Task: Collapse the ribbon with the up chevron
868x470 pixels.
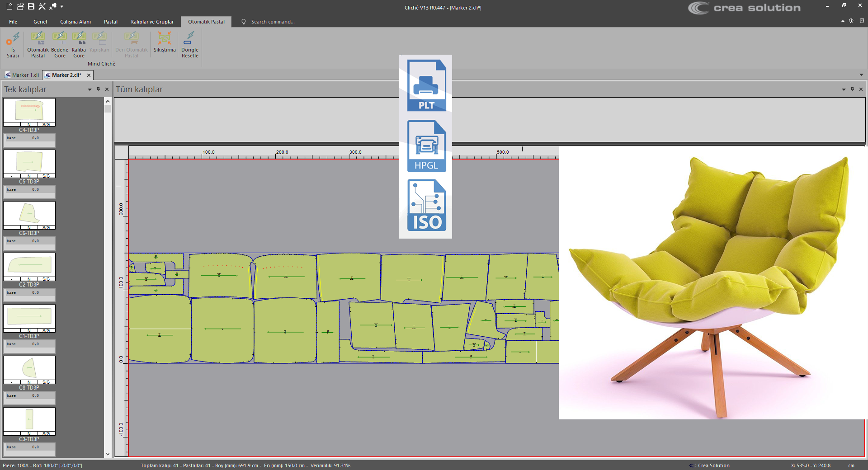Action: click(843, 21)
